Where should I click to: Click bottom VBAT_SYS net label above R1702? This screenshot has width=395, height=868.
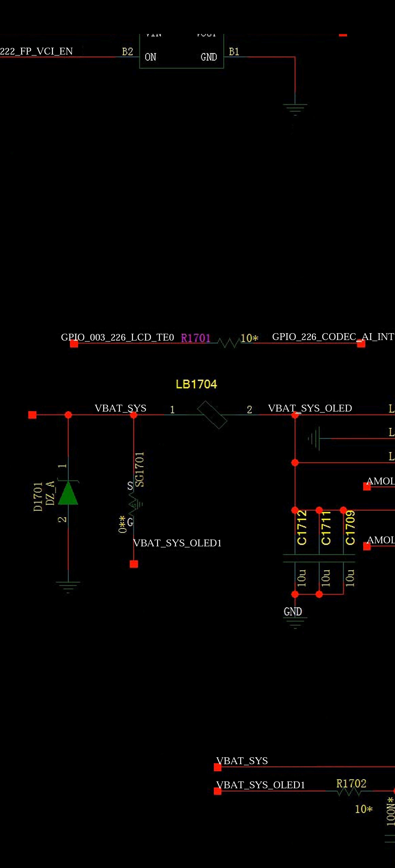coord(242,761)
